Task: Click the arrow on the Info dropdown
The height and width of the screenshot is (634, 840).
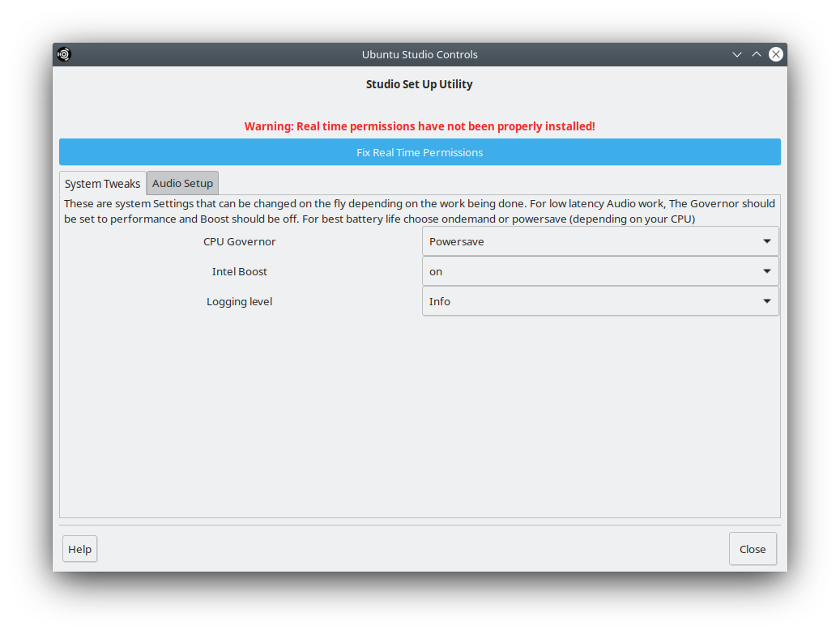Action: click(x=766, y=301)
